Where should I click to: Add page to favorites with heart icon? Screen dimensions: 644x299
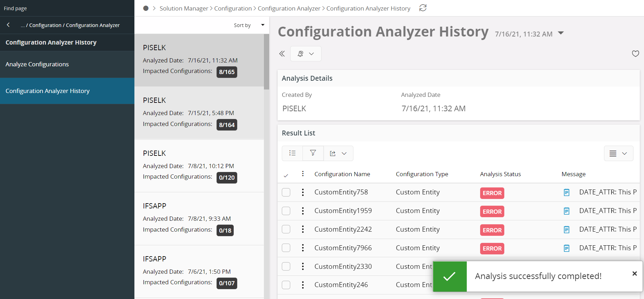coord(635,54)
